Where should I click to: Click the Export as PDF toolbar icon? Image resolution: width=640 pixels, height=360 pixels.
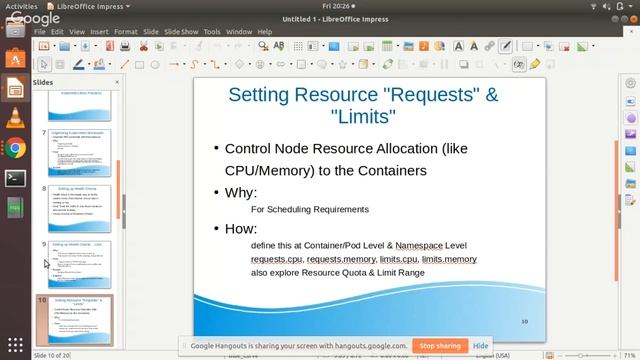[x=110, y=46]
